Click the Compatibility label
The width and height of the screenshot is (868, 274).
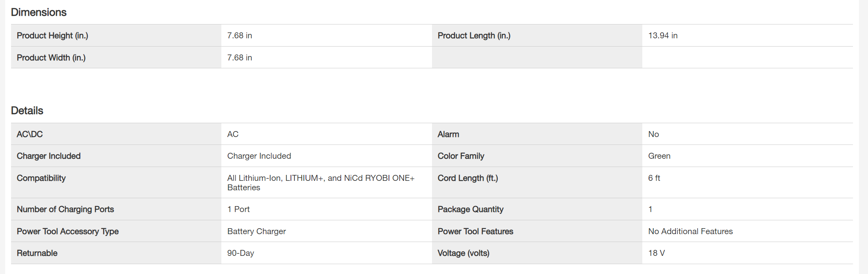(x=41, y=178)
